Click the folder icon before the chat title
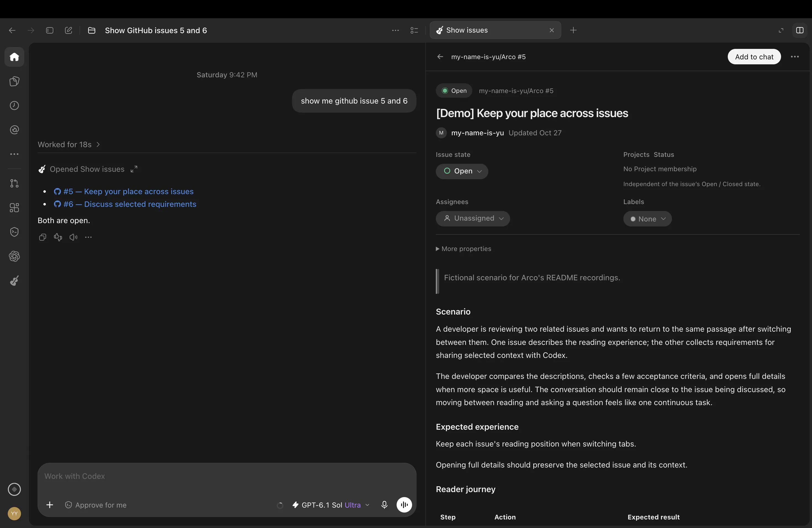 tap(91, 30)
